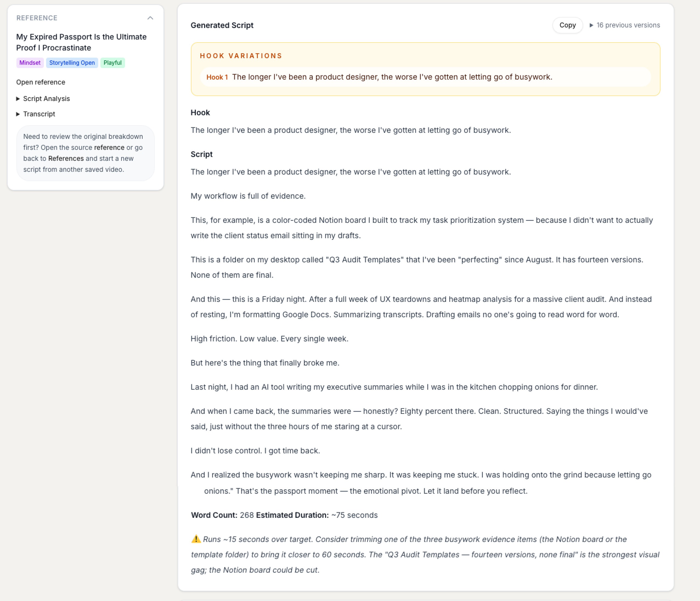The width and height of the screenshot is (700, 601).
Task: Click the Script section heading
Action: click(x=202, y=154)
